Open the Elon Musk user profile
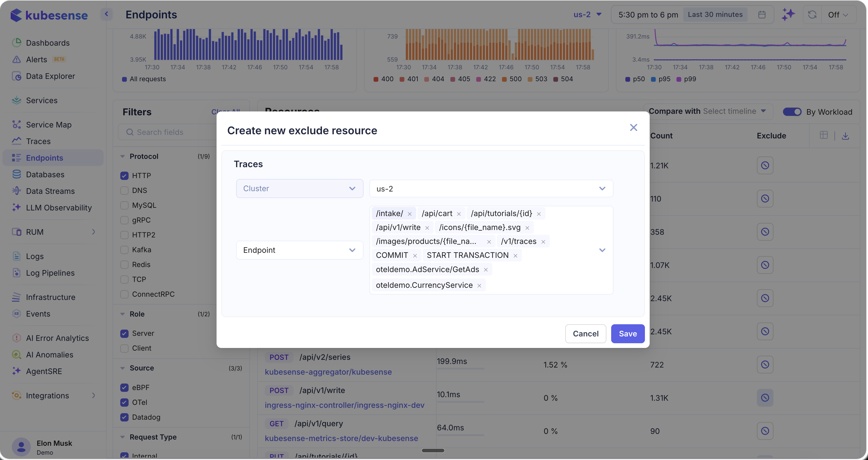Screen dimensions: 868x460 pyautogui.click(x=42, y=447)
